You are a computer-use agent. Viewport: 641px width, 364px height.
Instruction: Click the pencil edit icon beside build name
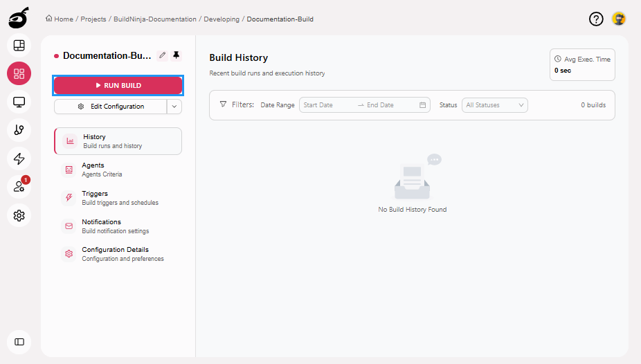tap(163, 55)
